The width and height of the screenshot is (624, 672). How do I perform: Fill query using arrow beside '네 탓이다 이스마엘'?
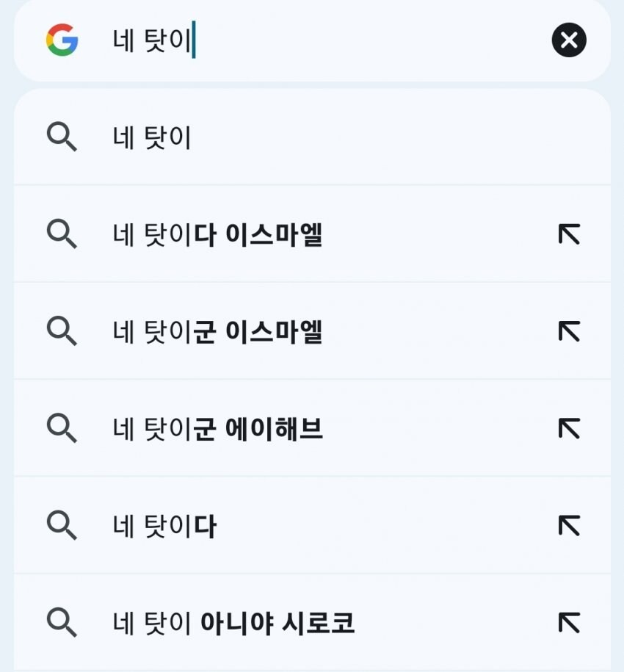click(x=569, y=234)
